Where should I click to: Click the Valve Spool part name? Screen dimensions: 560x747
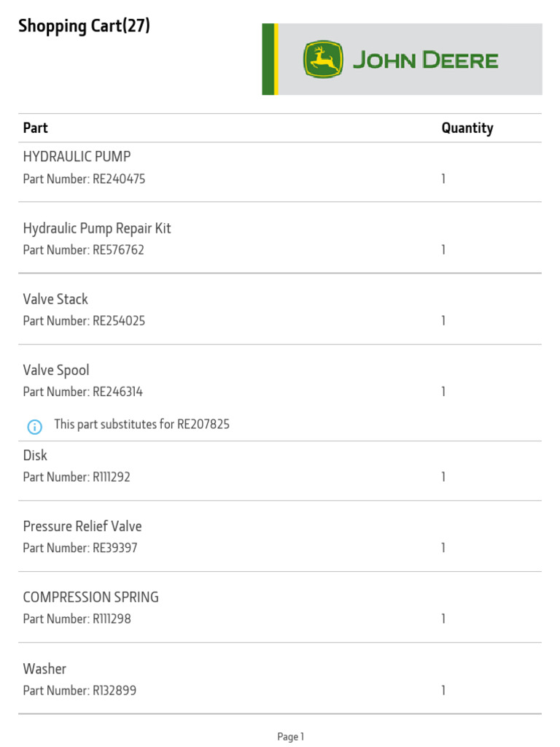pyautogui.click(x=56, y=370)
